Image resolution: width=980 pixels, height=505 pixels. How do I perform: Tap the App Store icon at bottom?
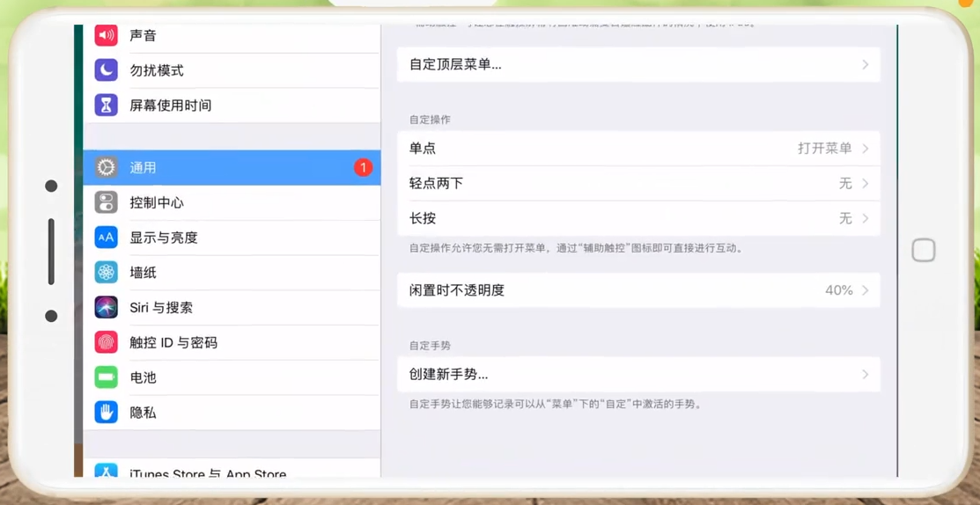click(107, 472)
